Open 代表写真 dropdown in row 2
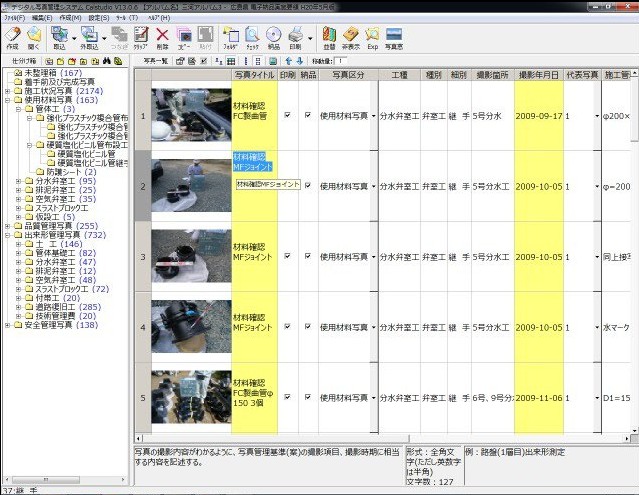Image resolution: width=639 pixels, height=495 pixels. (597, 187)
